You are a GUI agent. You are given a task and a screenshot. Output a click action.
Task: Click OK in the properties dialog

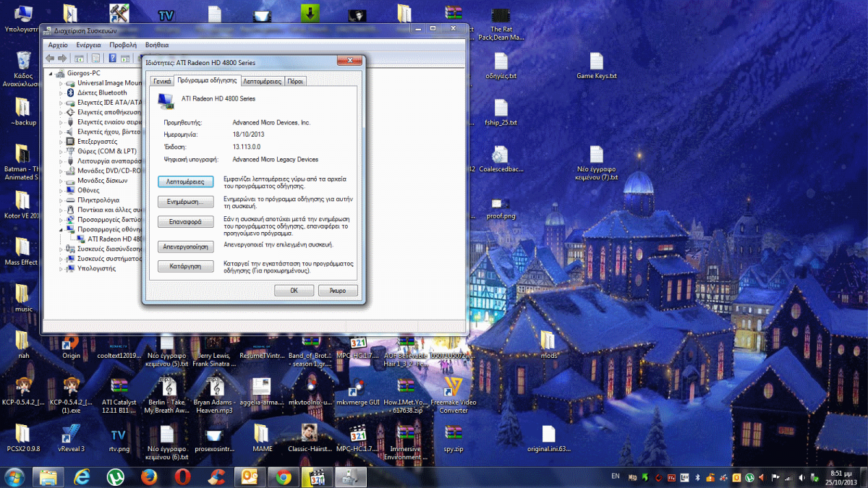[x=294, y=291]
